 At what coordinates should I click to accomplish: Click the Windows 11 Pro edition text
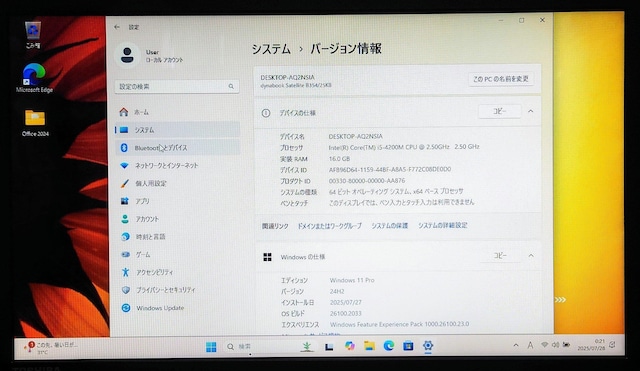(352, 280)
